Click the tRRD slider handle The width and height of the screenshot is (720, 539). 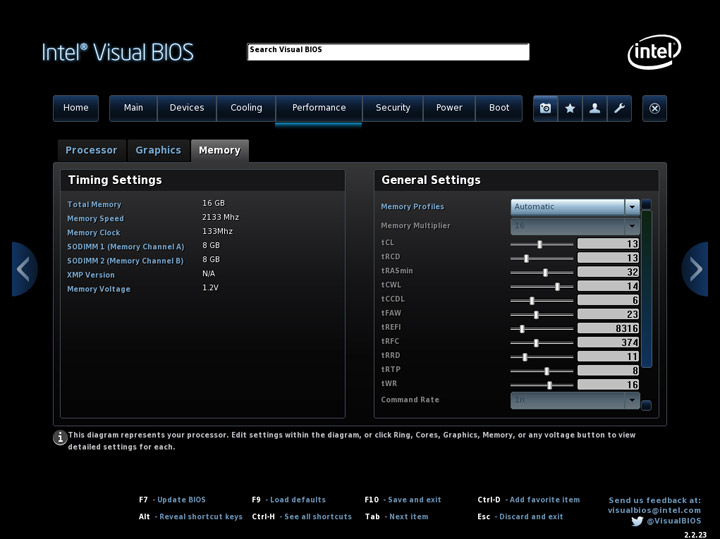pos(525,357)
